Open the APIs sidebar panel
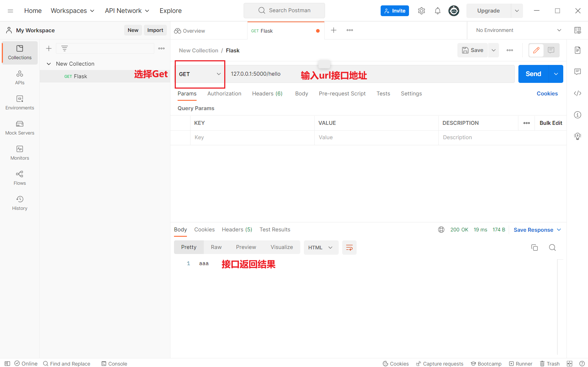 [20, 78]
